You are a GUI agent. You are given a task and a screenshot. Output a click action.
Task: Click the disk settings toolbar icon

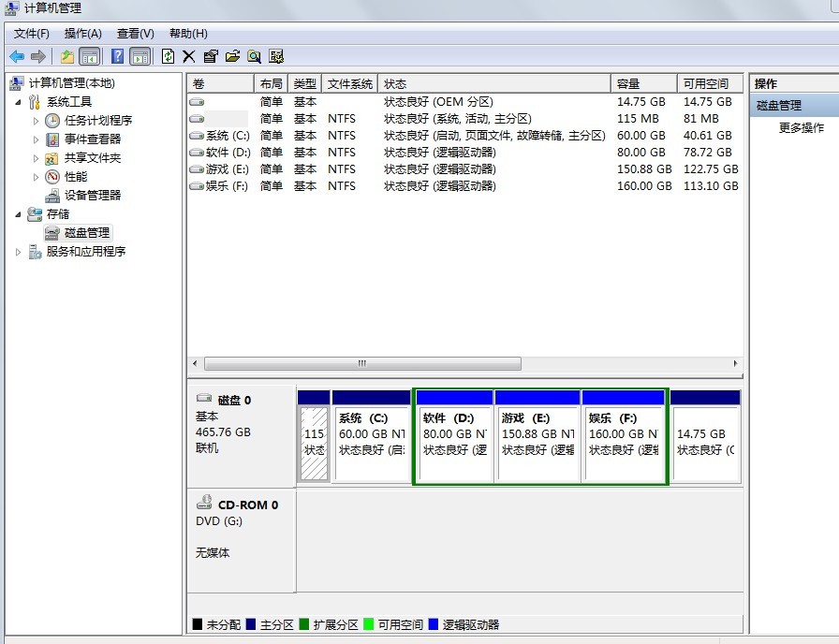pyautogui.click(x=276, y=56)
